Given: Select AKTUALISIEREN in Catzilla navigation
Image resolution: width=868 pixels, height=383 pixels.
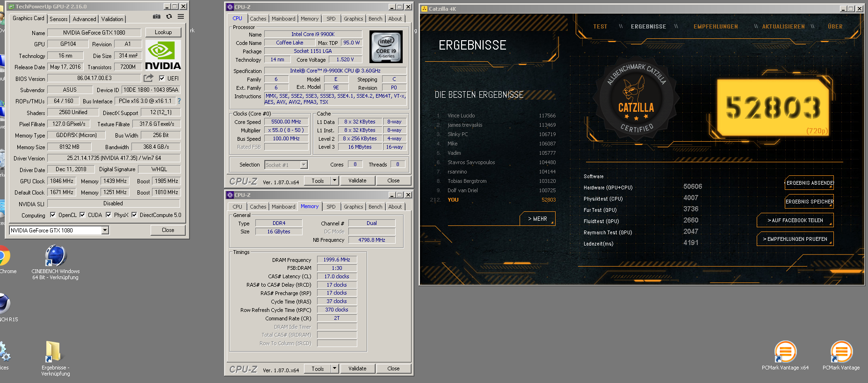Looking at the screenshot, I should [783, 27].
